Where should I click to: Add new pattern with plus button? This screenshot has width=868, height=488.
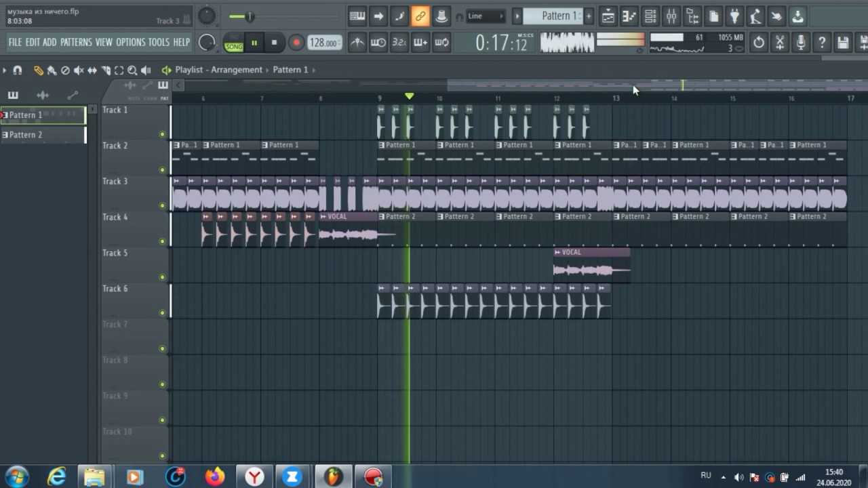pyautogui.click(x=589, y=16)
